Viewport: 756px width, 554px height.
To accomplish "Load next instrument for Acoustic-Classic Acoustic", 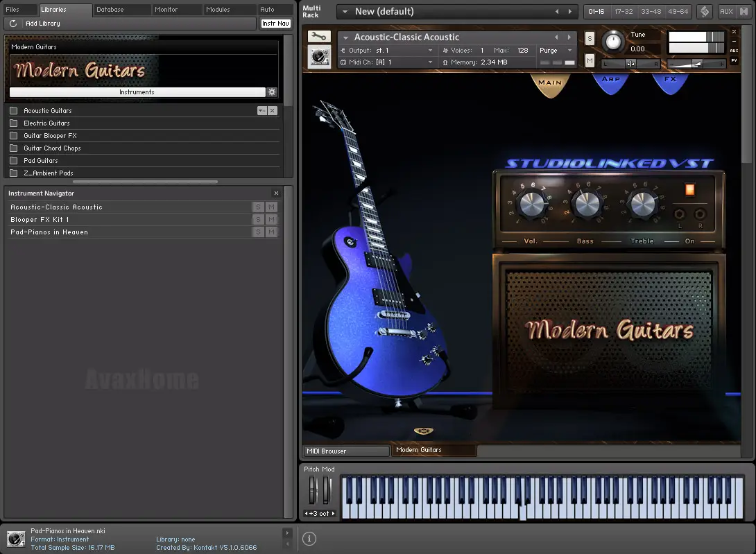I will [x=569, y=37].
